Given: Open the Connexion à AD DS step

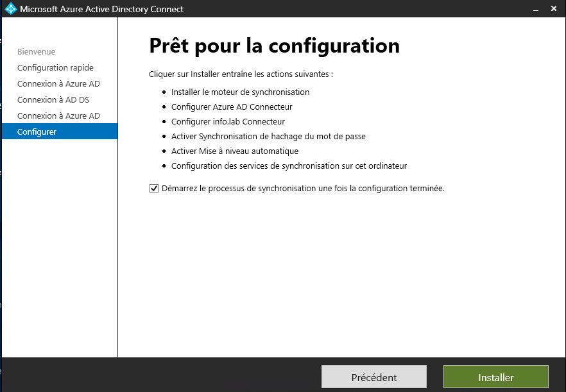Looking at the screenshot, I should [x=53, y=99].
